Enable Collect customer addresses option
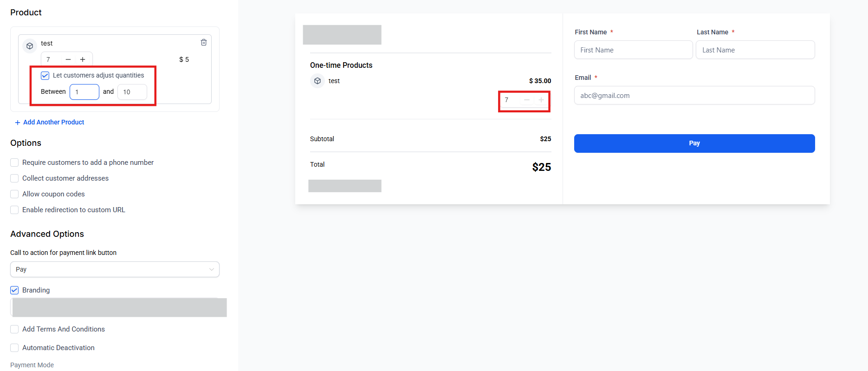The width and height of the screenshot is (868, 371). click(x=14, y=178)
